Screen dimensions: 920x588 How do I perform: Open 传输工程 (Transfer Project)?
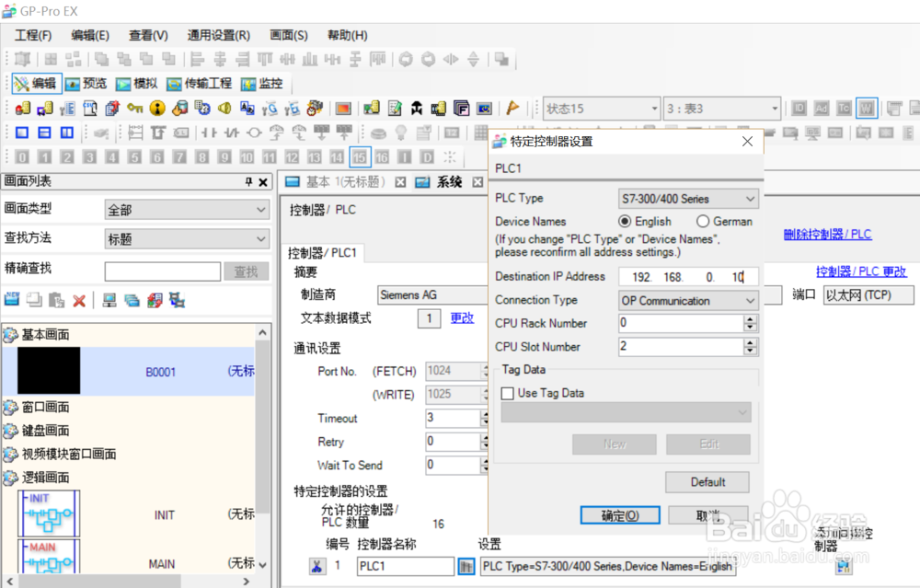pyautogui.click(x=199, y=84)
